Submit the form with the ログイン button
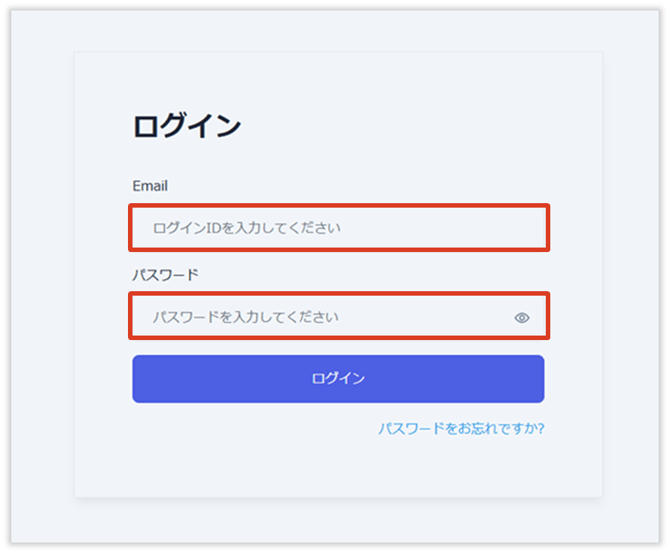The height and width of the screenshot is (553, 670). tap(338, 379)
